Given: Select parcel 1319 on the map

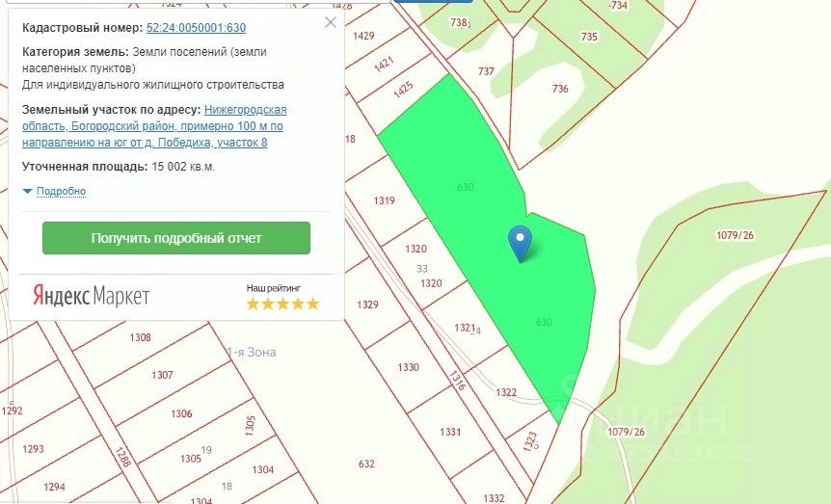Looking at the screenshot, I should coord(385,200).
